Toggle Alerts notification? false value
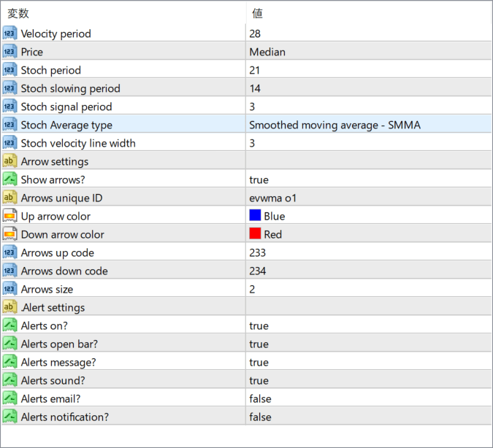Screen dimensions: 493x448 260,417
